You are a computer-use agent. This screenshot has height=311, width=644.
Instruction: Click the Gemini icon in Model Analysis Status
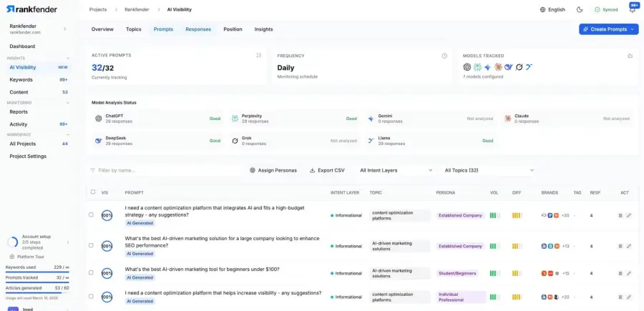point(371,119)
